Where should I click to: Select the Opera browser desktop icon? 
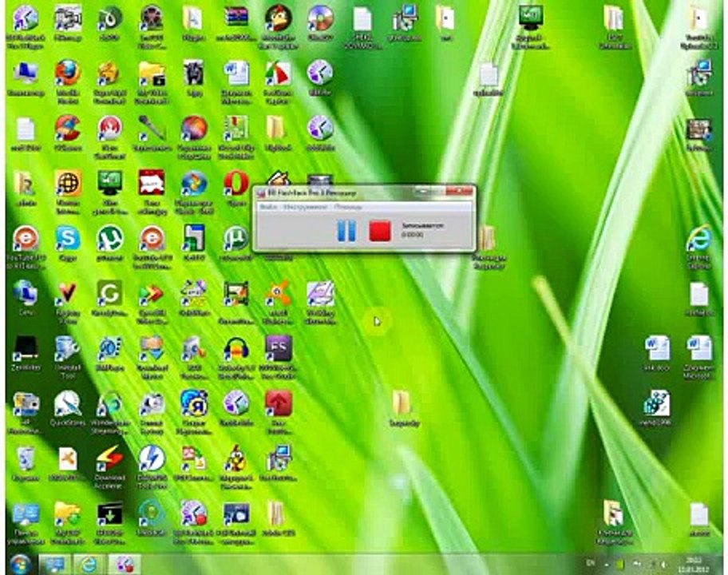235,188
